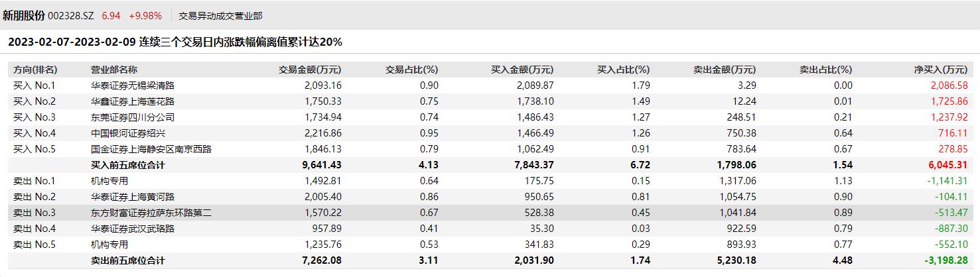980x277 pixels.
Task: Click the 卖出前五席位合计 summary row
Action: [490, 260]
